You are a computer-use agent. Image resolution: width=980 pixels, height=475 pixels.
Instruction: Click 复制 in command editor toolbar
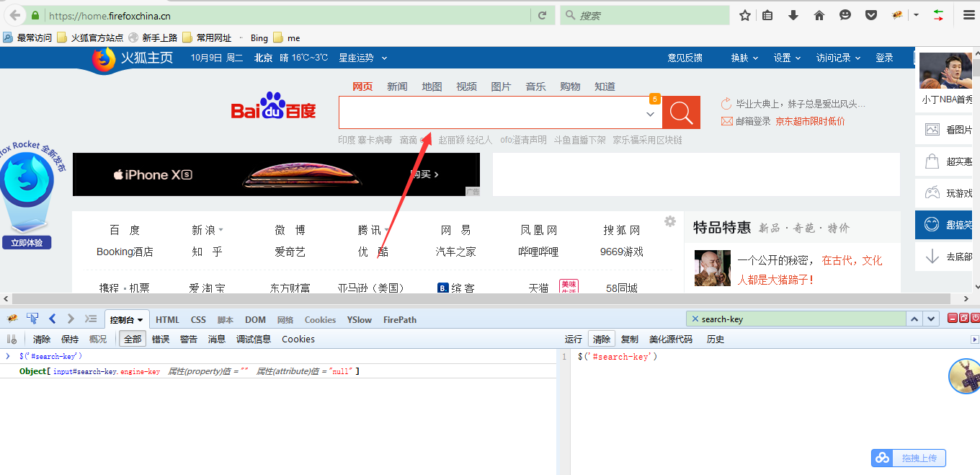click(629, 339)
